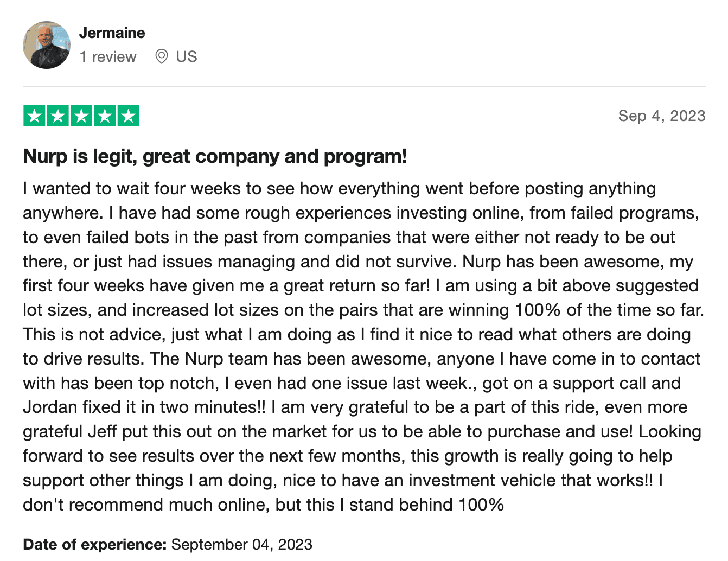728x561 pixels.
Task: Click the location pin icon
Action: 161,56
